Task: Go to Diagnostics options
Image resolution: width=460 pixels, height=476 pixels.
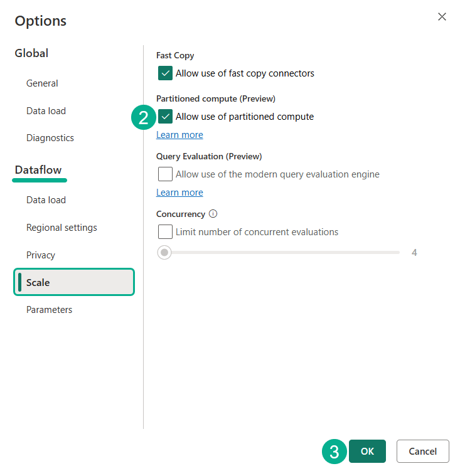Action: [50, 138]
